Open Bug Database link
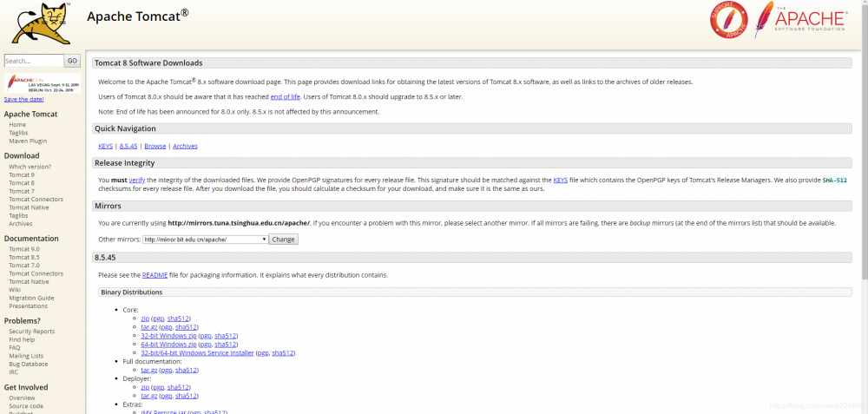Image resolution: width=868 pixels, height=414 pixels. 29,365
